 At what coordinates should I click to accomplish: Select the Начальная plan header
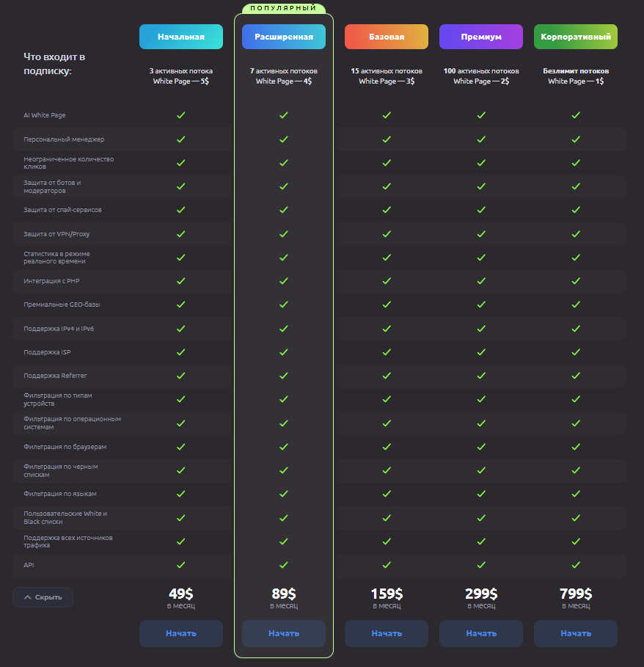[x=181, y=37]
